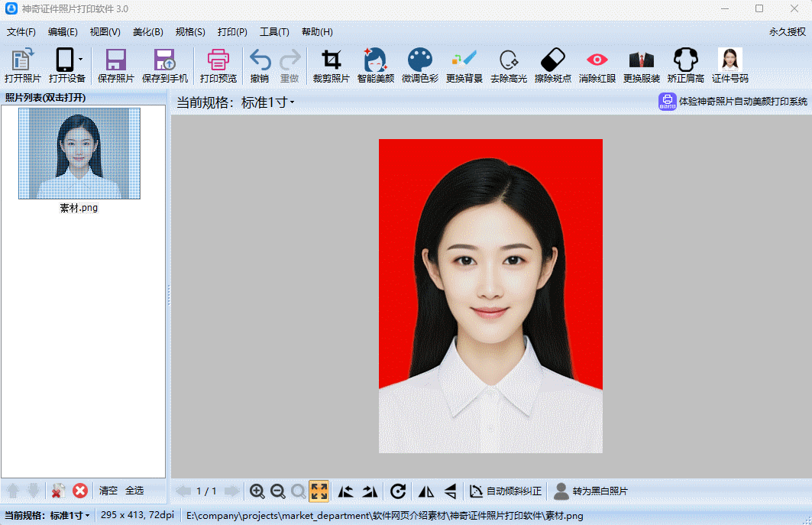Image resolution: width=812 pixels, height=525 pixels.
Task: Zoom in using the magnifier plus icon
Action: pyautogui.click(x=257, y=491)
